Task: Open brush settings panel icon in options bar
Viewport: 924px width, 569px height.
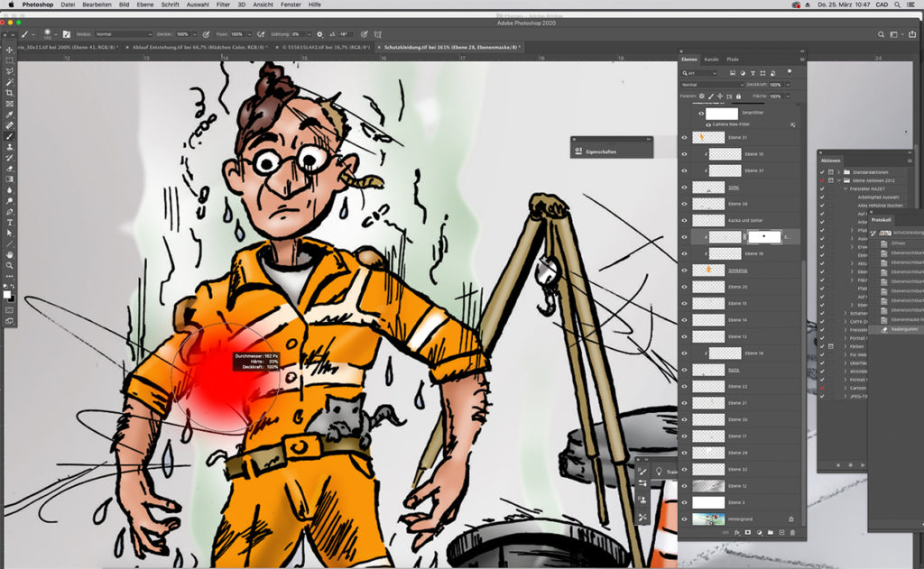Action: [x=67, y=34]
